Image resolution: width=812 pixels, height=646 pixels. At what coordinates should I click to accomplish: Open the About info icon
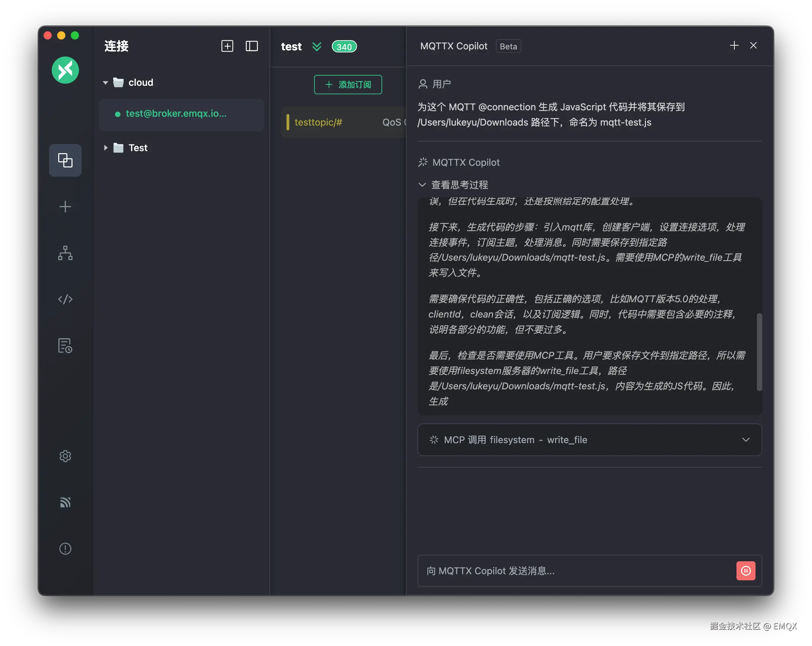click(x=65, y=549)
